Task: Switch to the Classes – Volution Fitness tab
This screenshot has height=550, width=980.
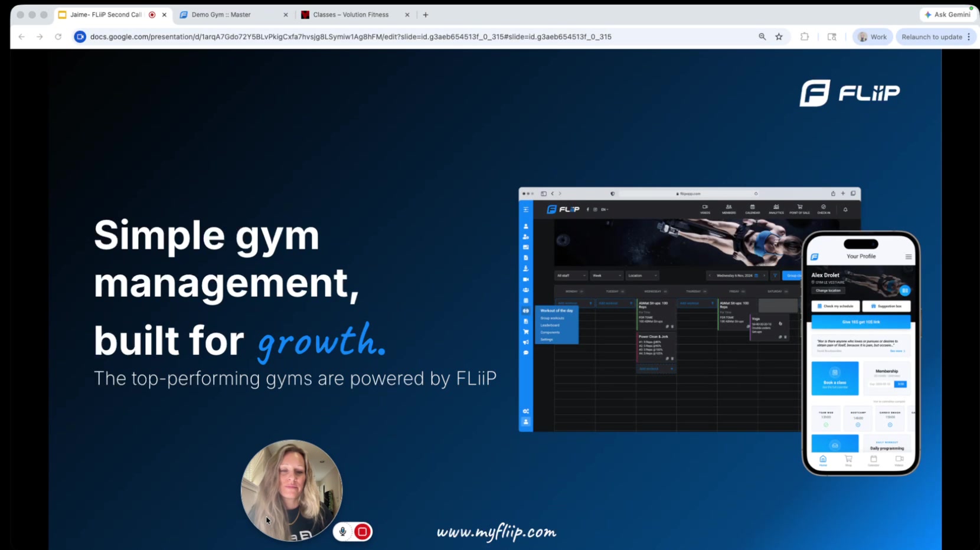Action: point(355,15)
